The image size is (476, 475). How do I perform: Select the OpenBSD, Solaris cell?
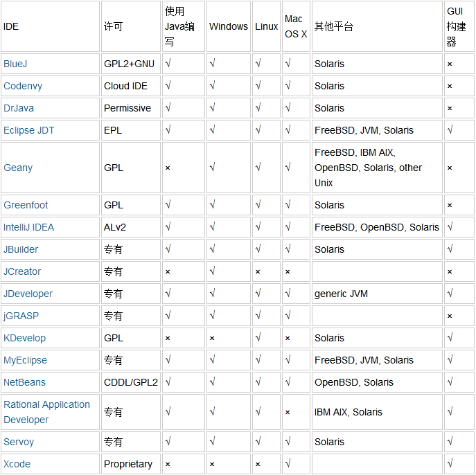[x=377, y=382]
